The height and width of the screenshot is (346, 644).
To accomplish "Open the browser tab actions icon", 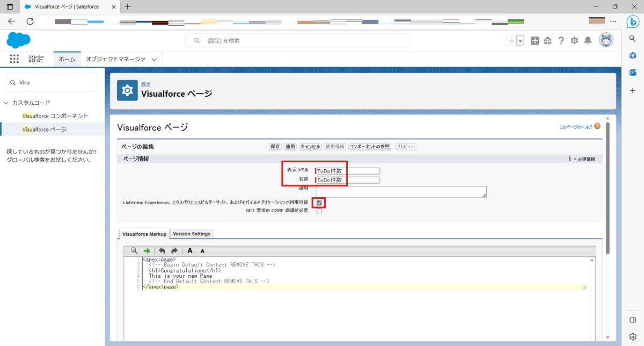I will click(10, 6).
